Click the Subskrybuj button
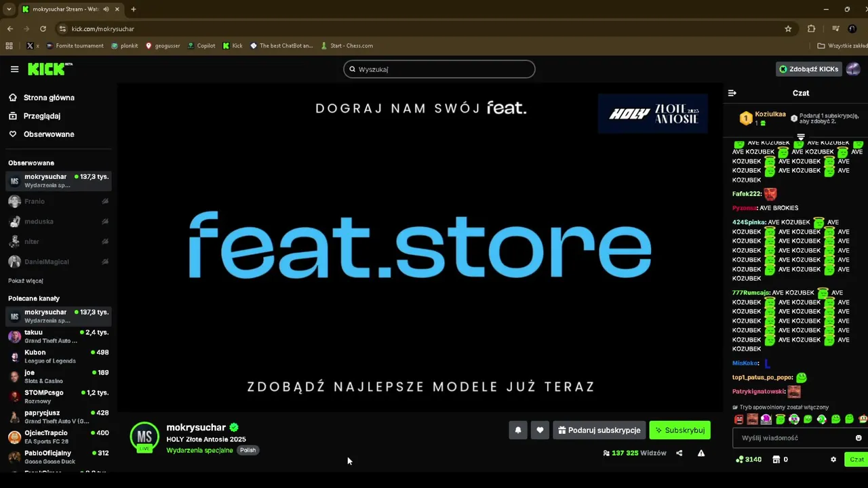The image size is (868, 488). [x=679, y=430]
